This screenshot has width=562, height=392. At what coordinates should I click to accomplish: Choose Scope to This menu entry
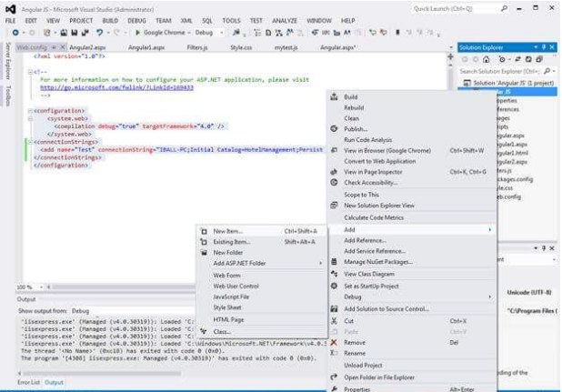pos(361,195)
